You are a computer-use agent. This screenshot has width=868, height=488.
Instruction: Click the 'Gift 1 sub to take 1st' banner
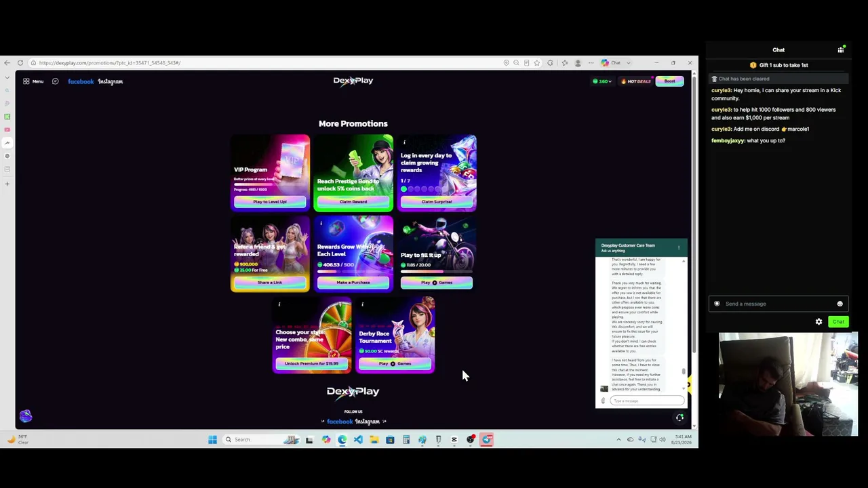click(778, 65)
